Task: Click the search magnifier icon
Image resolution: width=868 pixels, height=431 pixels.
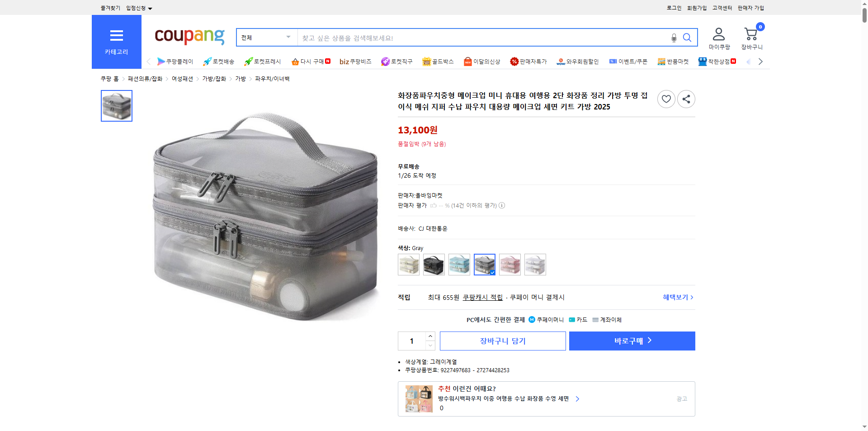Action: [x=687, y=38]
